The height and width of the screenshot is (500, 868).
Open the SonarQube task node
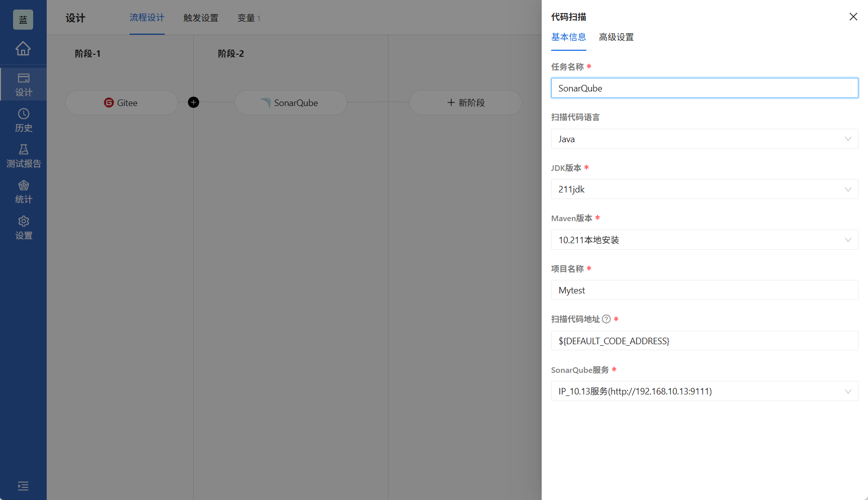(x=291, y=103)
